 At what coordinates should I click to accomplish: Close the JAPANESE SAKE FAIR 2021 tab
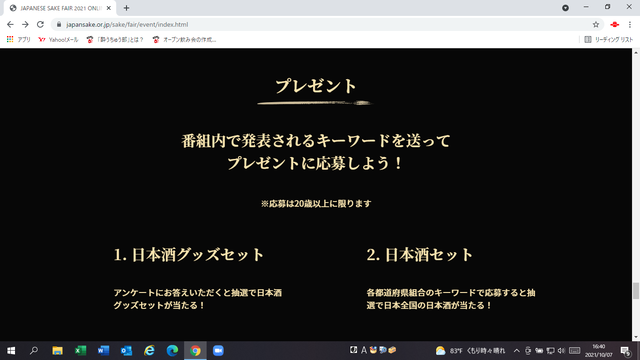[x=109, y=8]
